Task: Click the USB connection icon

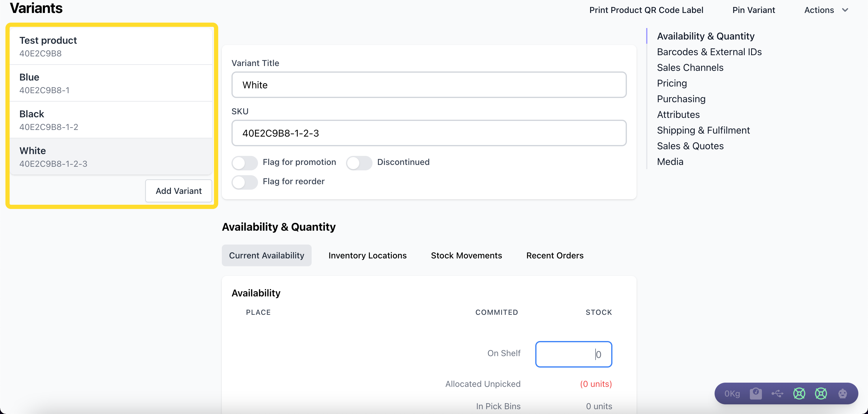Action: [x=777, y=393]
